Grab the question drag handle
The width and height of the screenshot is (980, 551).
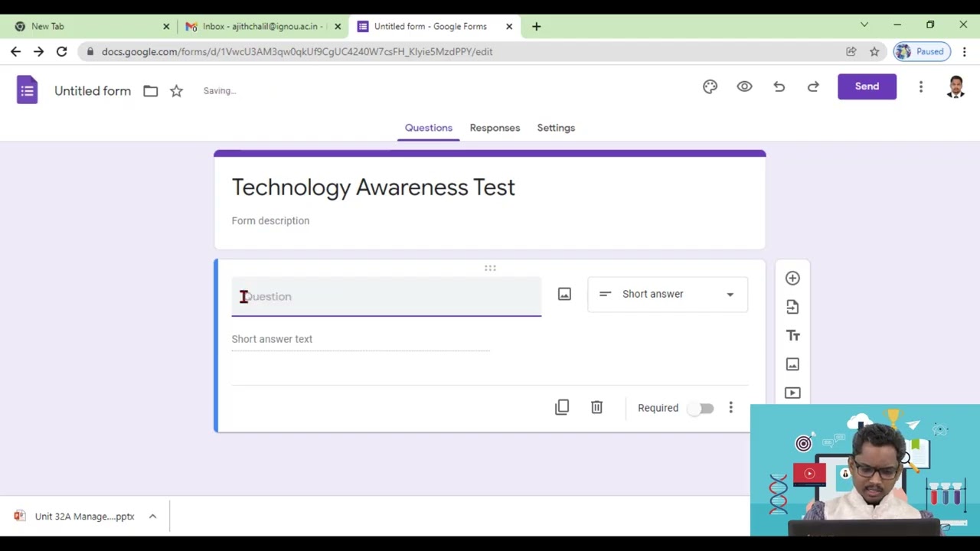pos(490,268)
